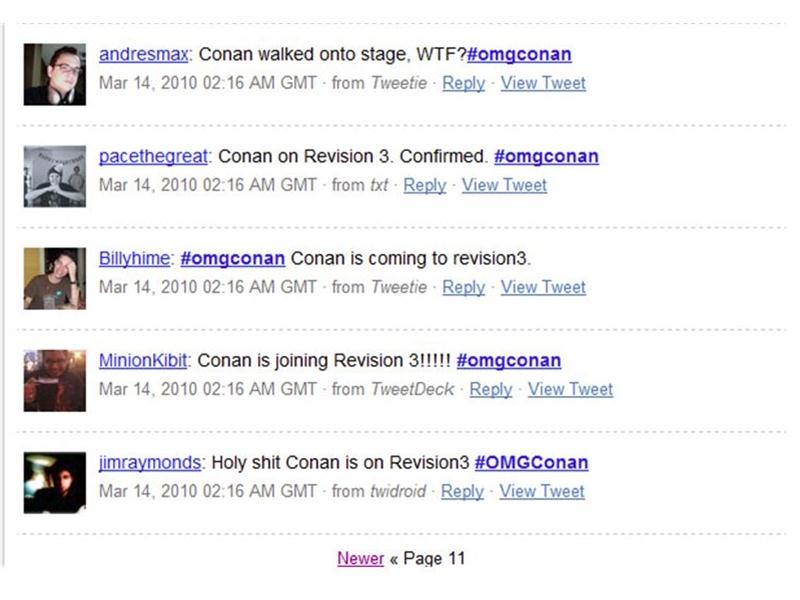
Task: Reply to Billyhime's tweet
Action: pos(464,288)
